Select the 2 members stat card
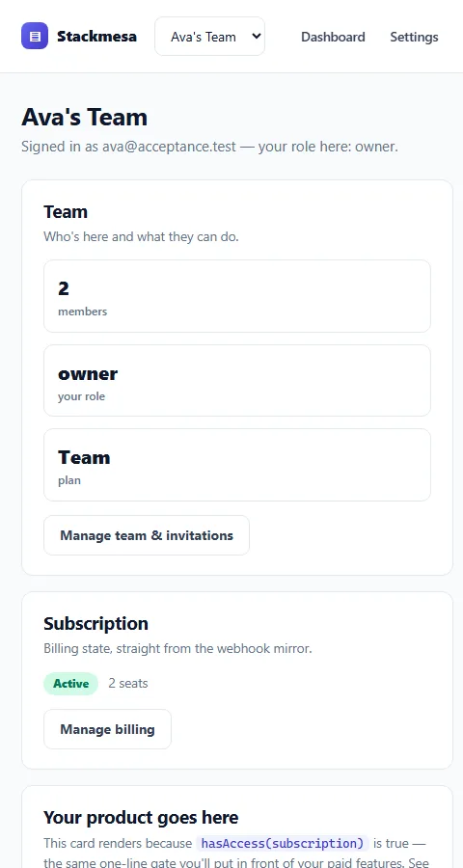Image resolution: width=463 pixels, height=868 pixels. click(x=237, y=296)
